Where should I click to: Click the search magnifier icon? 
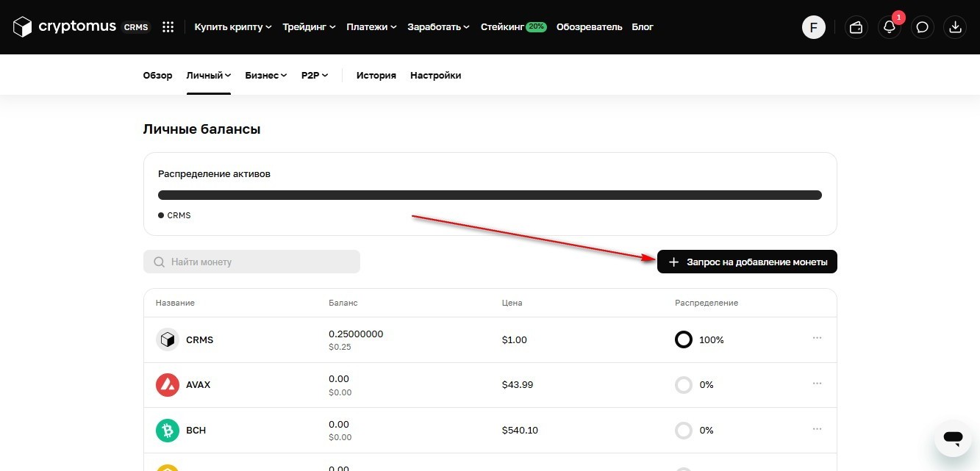tap(159, 262)
